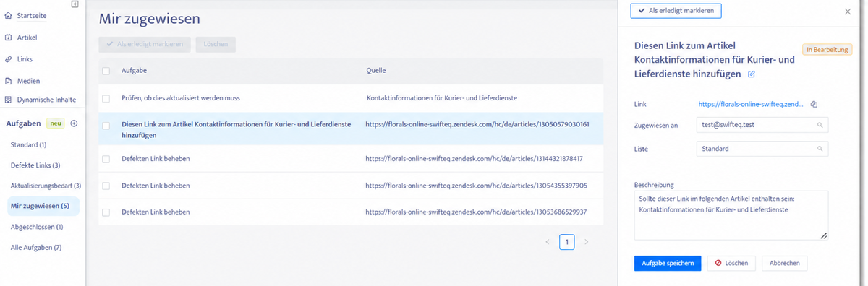Click source URL ending 13054355397905
This screenshot has height=286, width=868.
point(477,186)
